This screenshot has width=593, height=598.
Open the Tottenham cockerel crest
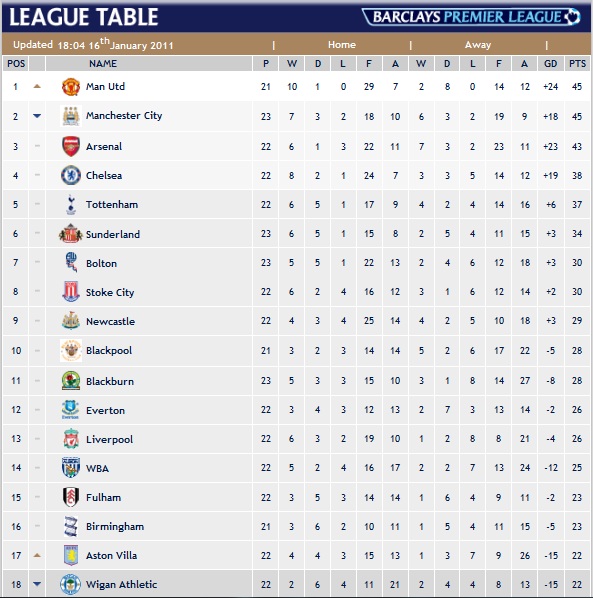pyautogui.click(x=71, y=205)
